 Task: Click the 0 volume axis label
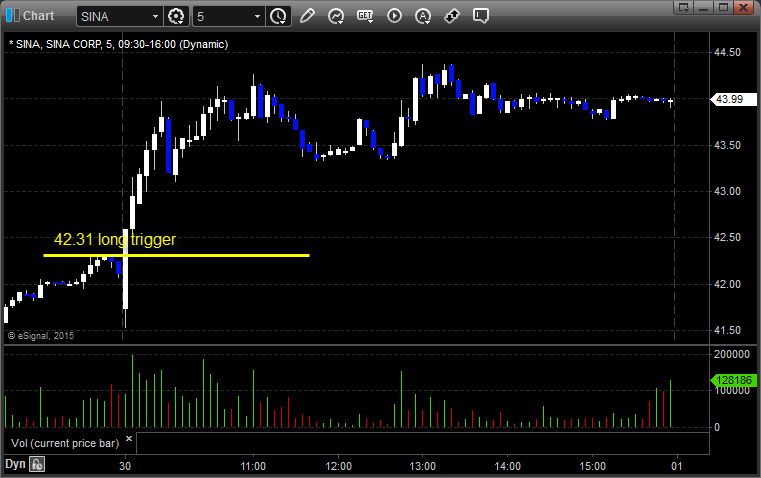717,428
